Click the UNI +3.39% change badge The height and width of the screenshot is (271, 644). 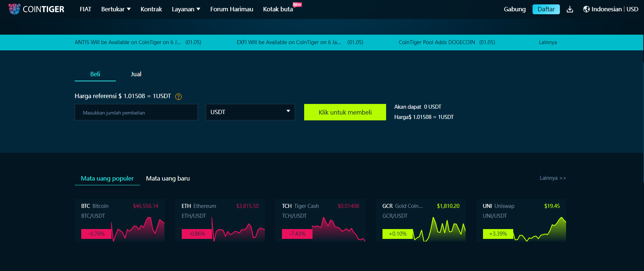[498, 234]
